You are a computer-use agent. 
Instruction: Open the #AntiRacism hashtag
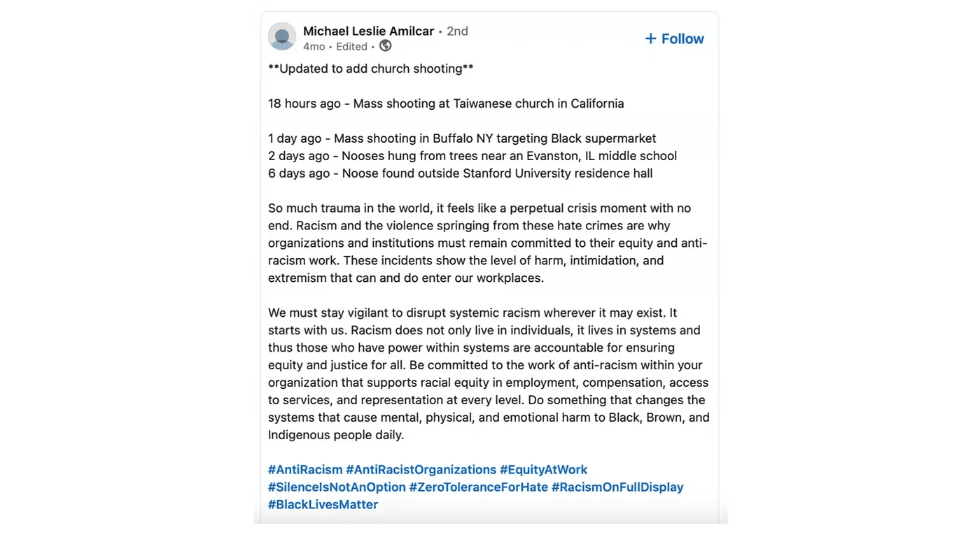coord(305,470)
